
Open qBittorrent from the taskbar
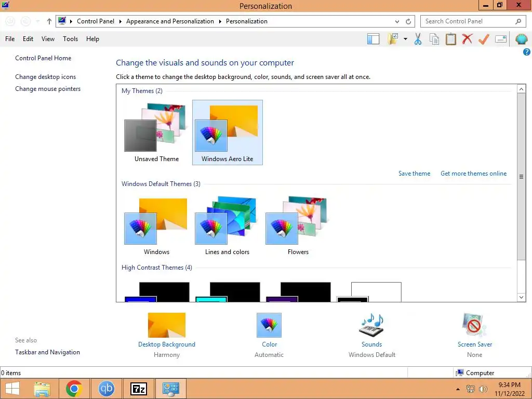[106, 389]
